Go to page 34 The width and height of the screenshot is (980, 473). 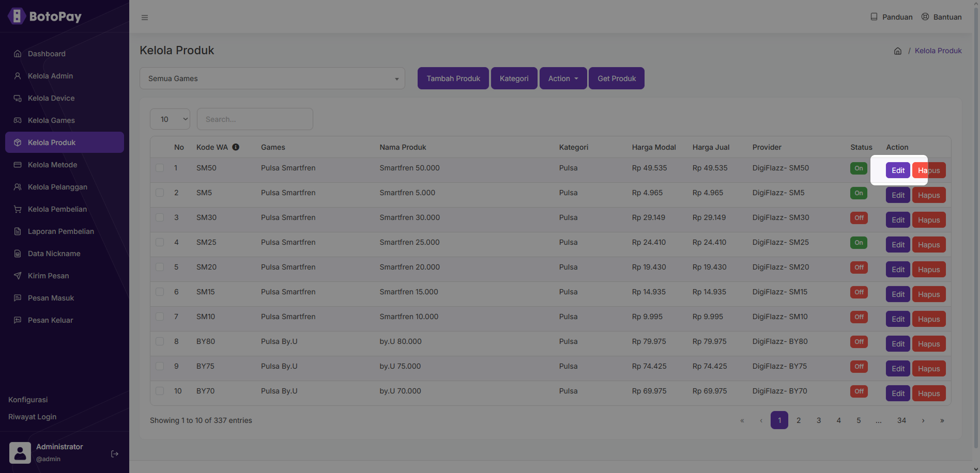click(x=901, y=420)
